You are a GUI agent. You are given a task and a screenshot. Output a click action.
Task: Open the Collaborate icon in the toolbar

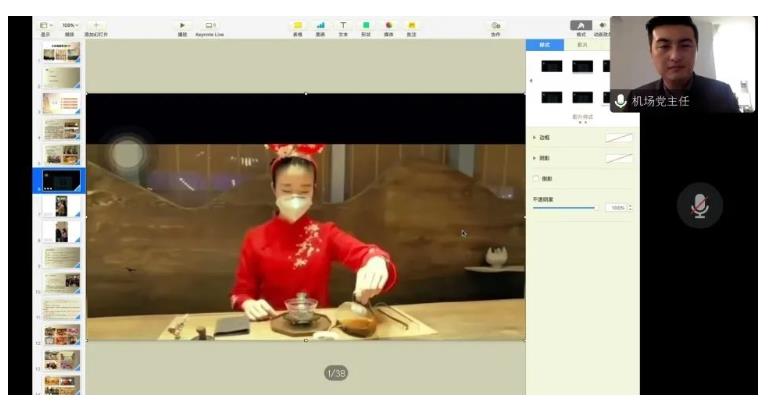(x=496, y=25)
